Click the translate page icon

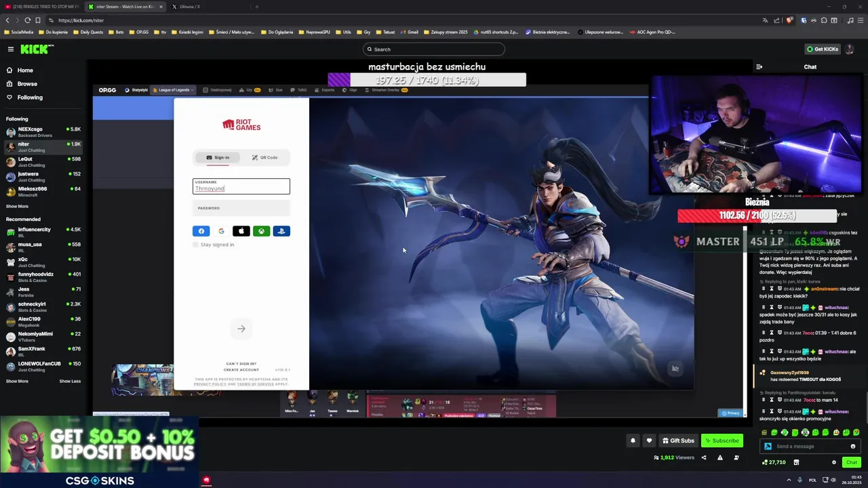766,20
